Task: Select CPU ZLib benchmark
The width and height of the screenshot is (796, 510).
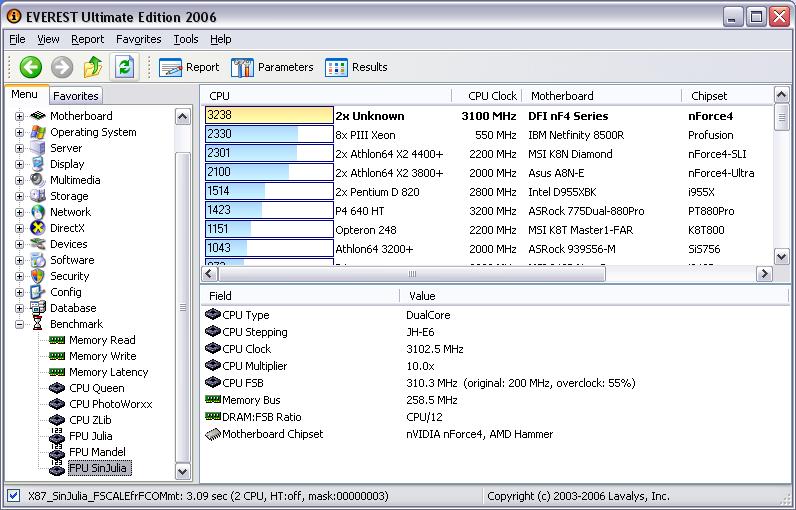Action: [x=90, y=420]
